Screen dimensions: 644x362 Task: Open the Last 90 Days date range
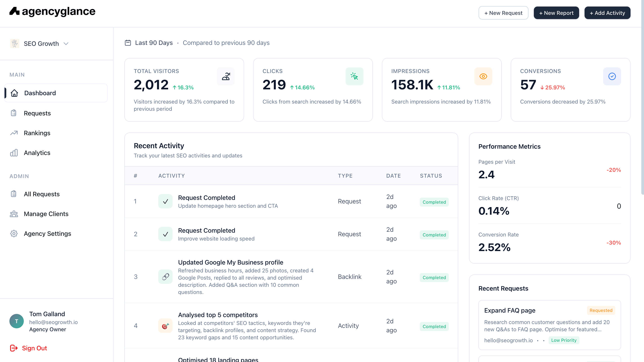point(154,43)
